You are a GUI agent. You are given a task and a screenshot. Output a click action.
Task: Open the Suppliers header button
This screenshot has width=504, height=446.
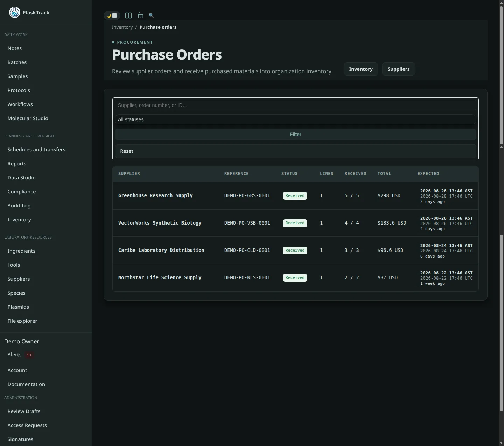pyautogui.click(x=399, y=69)
